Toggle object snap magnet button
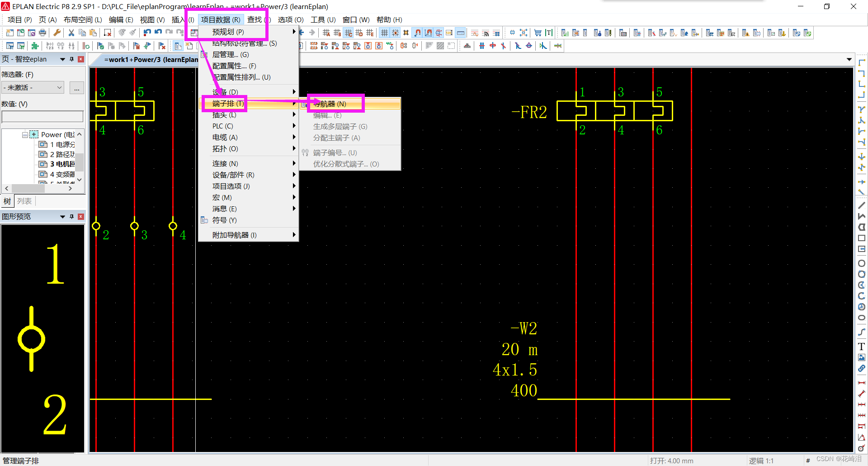The image size is (868, 466). [417, 33]
